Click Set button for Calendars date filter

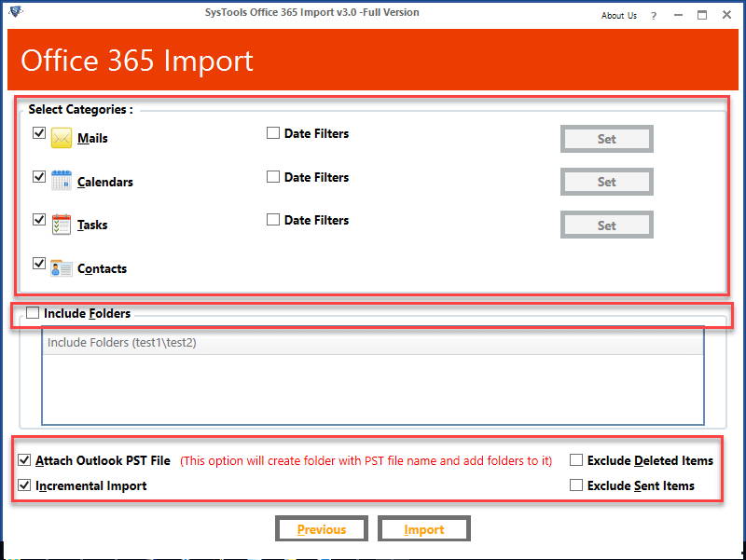[607, 182]
